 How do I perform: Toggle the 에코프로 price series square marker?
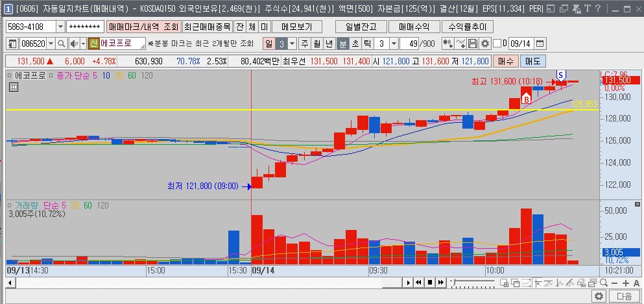point(10,76)
